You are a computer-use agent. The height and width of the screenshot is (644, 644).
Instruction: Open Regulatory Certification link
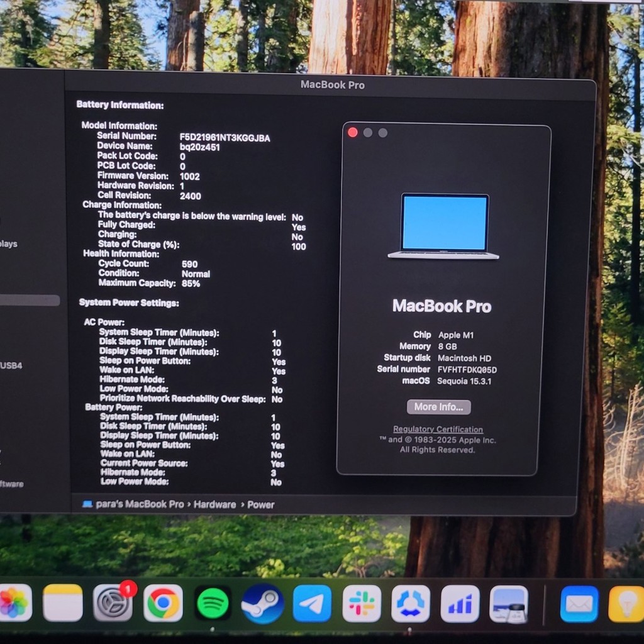pos(438,429)
